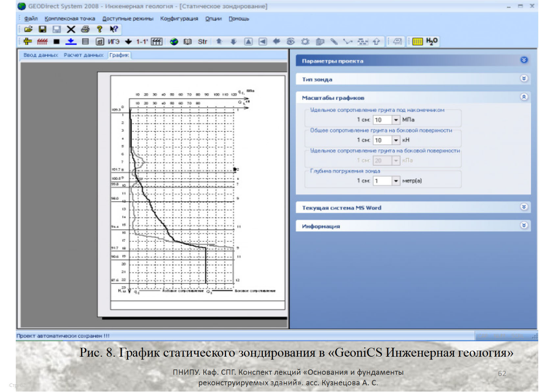
Task: Click the boxed up-triangle toolbar icon
Action: [x=248, y=42]
